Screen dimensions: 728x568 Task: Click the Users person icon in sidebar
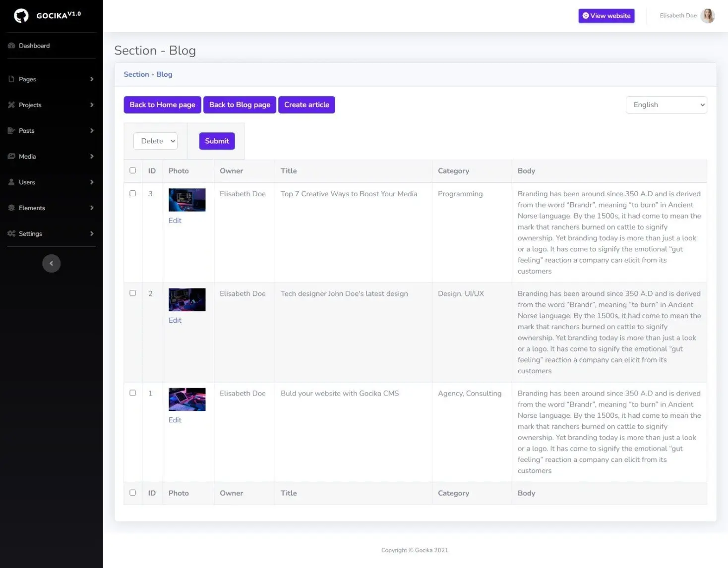(x=11, y=182)
